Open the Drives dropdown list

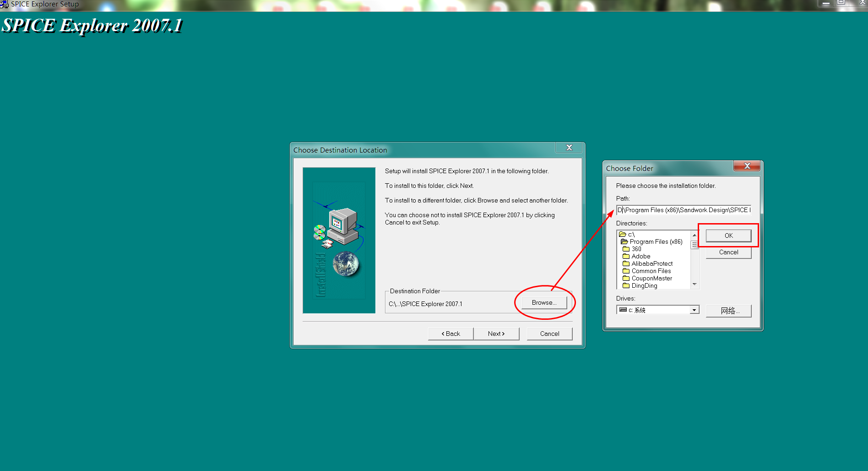[694, 309]
